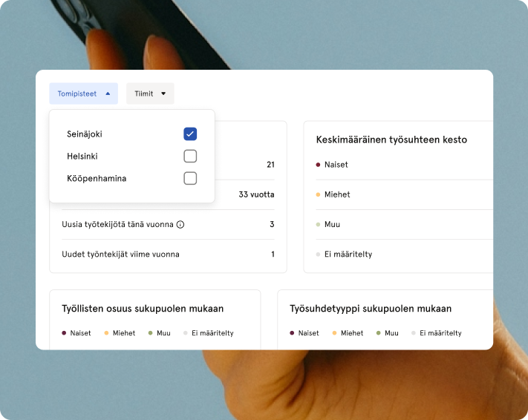Choose Helsinki option in location list

pyautogui.click(x=82, y=156)
